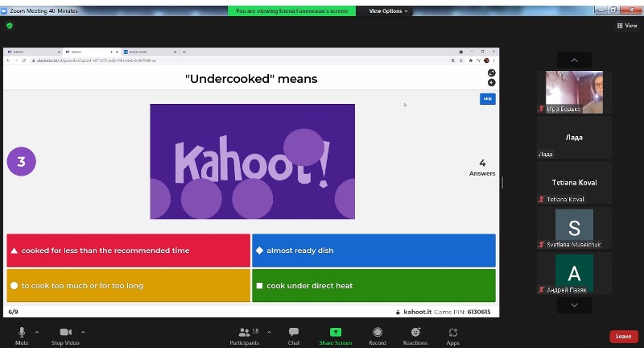Viewport: 644px width, 348px height.
Task: Select Svetlana Museichuk's participant tile
Action: coord(574,228)
